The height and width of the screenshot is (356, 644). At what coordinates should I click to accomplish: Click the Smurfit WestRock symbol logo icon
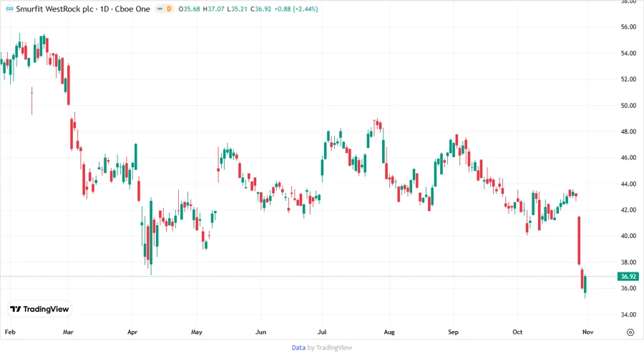pyautogui.click(x=9, y=9)
